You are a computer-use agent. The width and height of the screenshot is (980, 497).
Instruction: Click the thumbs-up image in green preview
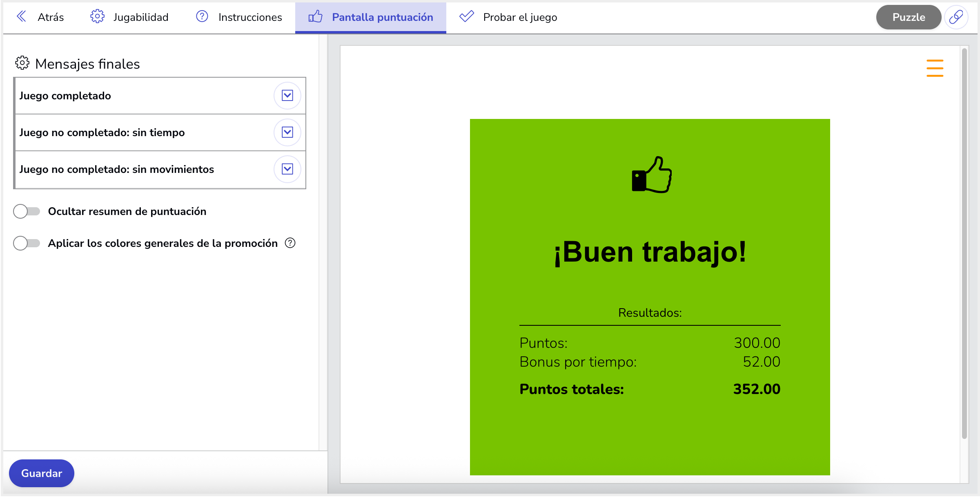click(x=651, y=175)
